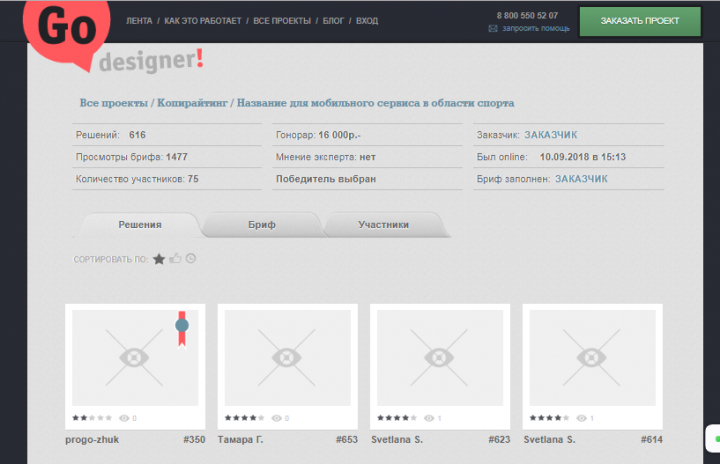Click ВХОД to log in
Viewport: 720px width, 464px height.
367,21
